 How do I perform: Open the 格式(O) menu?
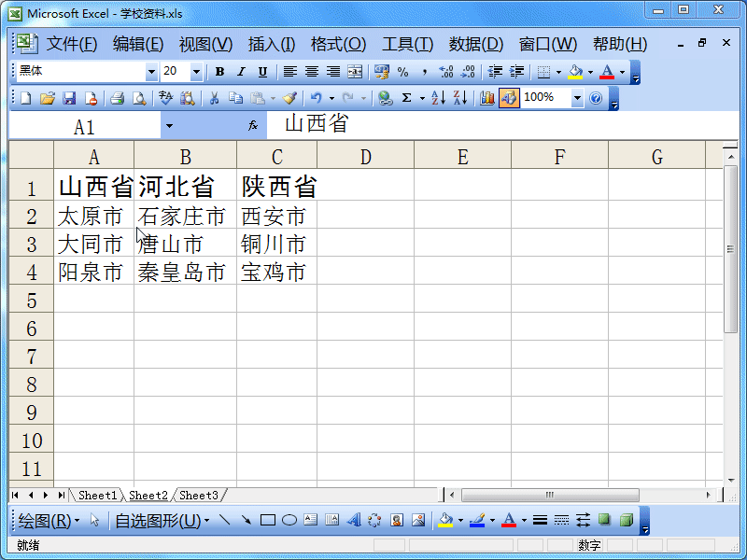338,44
